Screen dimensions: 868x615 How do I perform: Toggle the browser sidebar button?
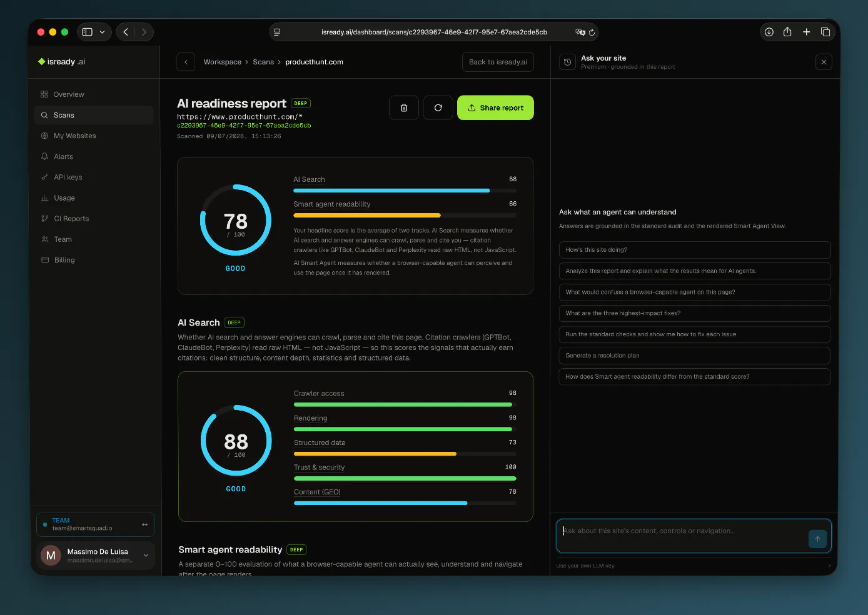pos(88,32)
